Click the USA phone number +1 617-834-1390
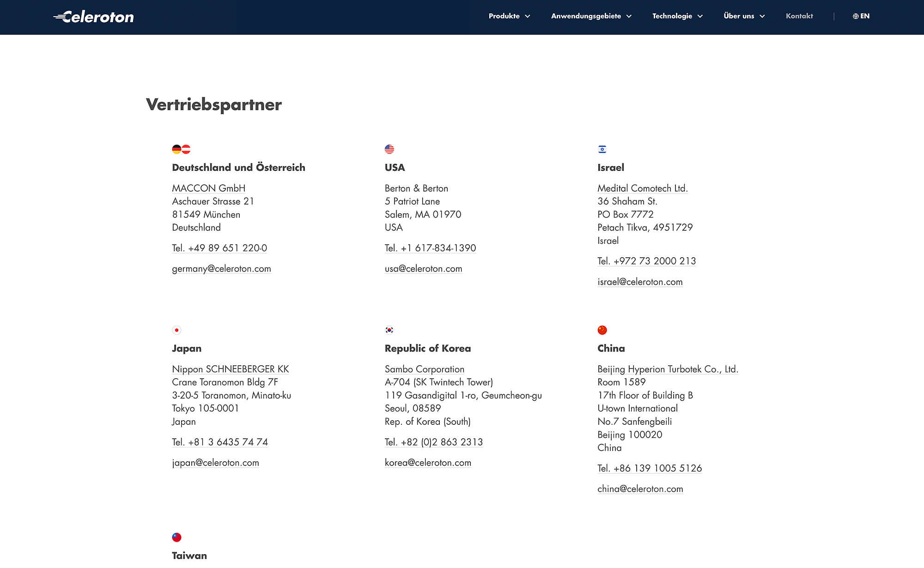924x568 pixels. pos(430,248)
